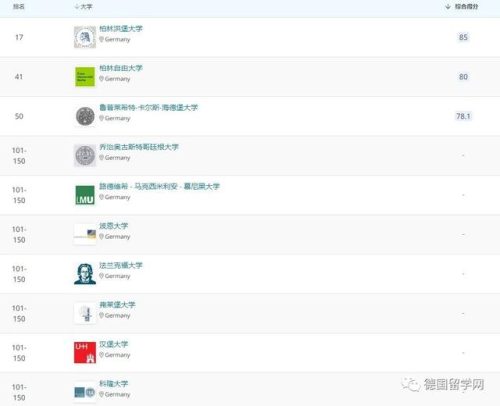The width and height of the screenshot is (500, 406).
Task: Click the red UHH Hamburg logo
Action: tap(85, 352)
